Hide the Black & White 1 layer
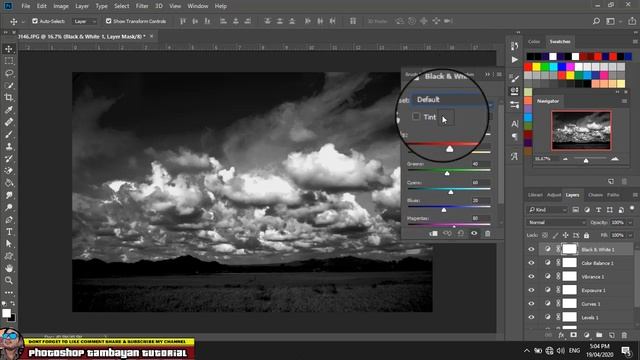 (x=531, y=249)
